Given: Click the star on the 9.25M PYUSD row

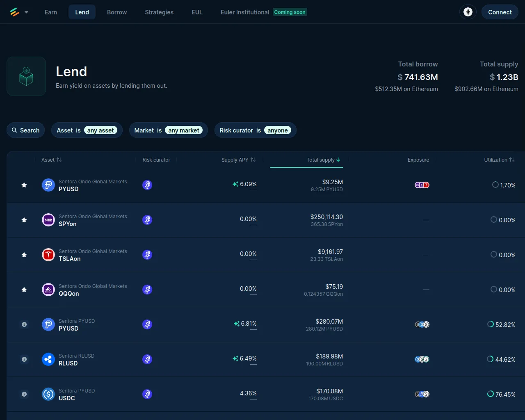Looking at the screenshot, I should [x=24, y=185].
